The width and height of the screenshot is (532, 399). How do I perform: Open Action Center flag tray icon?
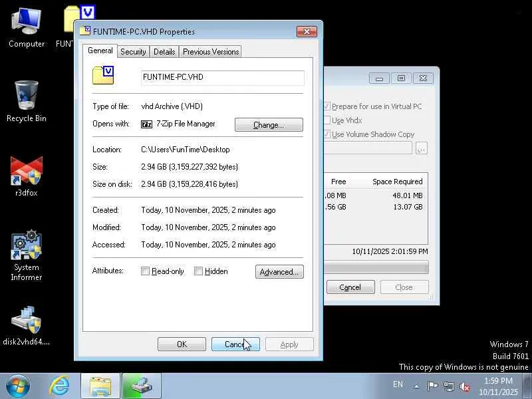432,386
